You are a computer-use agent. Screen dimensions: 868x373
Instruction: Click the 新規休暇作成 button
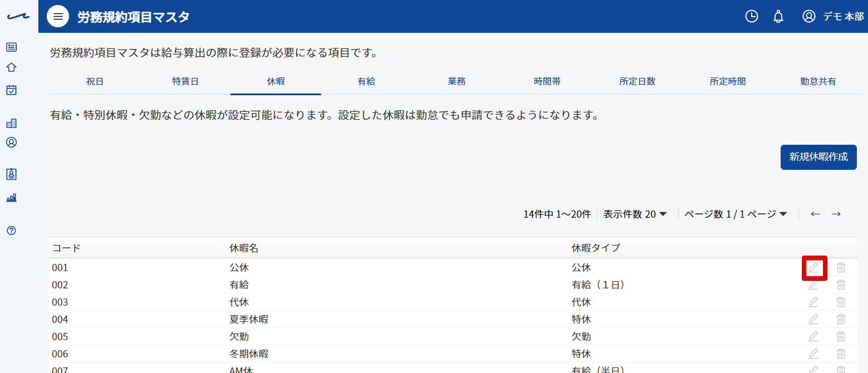pos(818,157)
